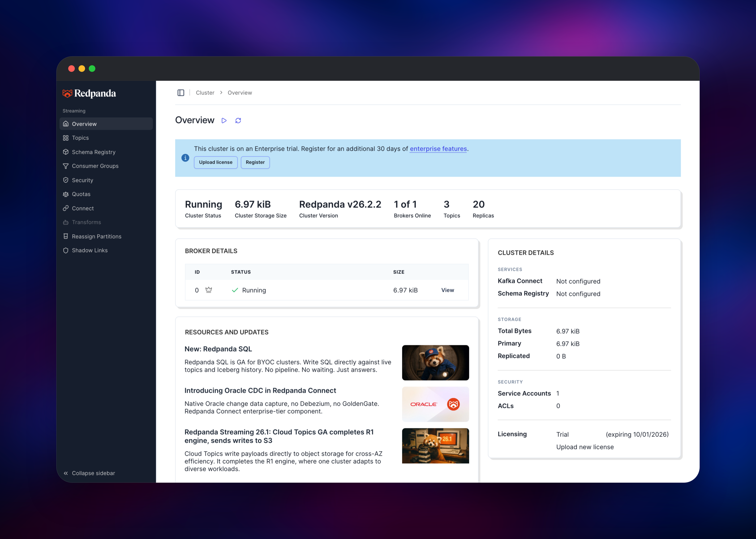Click the Cluster breadcrumb
Image resolution: width=756 pixels, height=539 pixels.
[205, 93]
